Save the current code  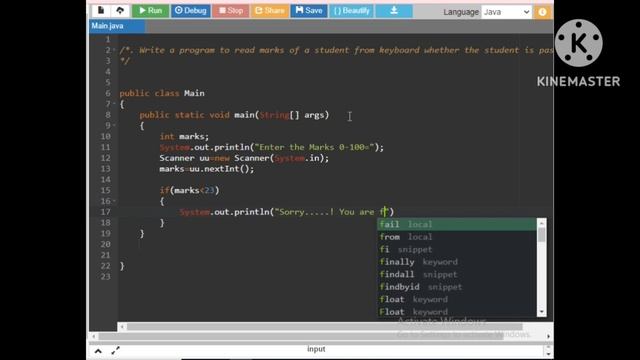(x=309, y=11)
